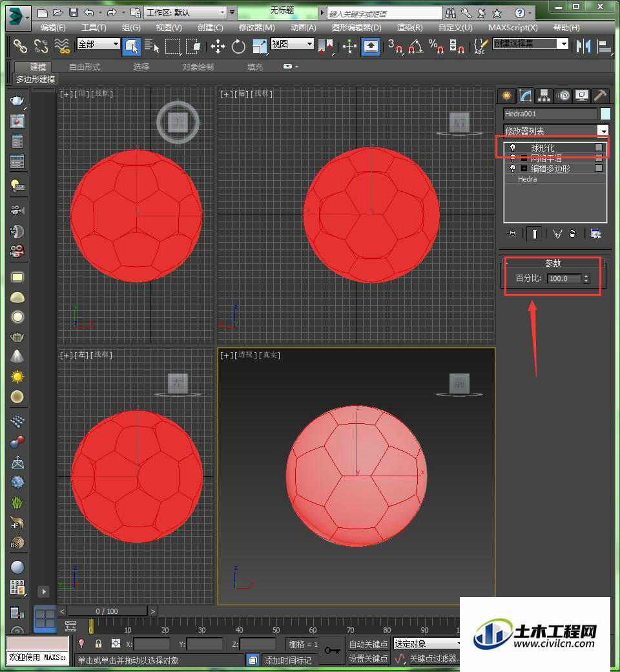Viewport: 620px width, 672px height.
Task: Toggle the Angle Snap button
Action: [416, 46]
